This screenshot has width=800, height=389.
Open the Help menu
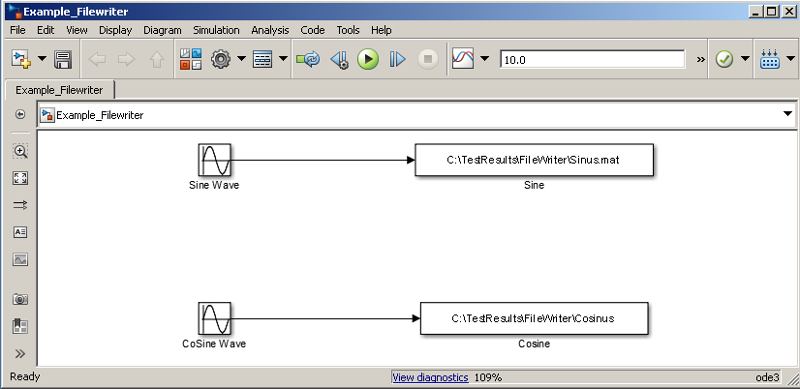381,30
